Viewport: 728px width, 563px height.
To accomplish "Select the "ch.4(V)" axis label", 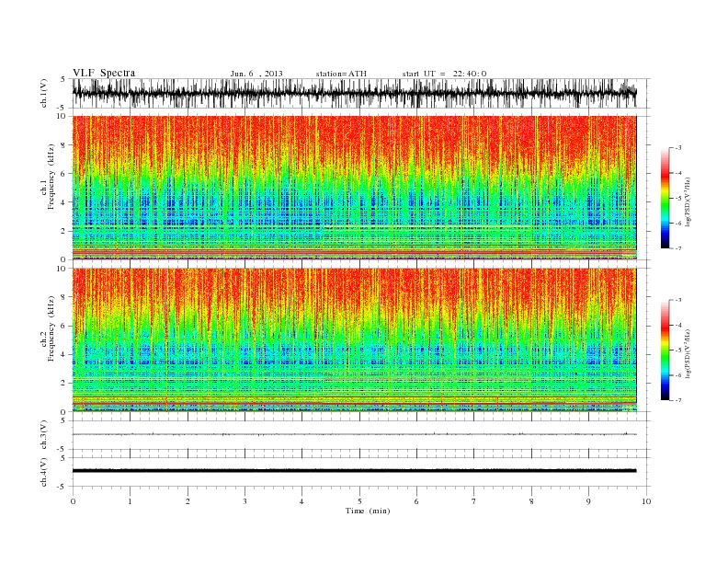I will pos(44,473).
